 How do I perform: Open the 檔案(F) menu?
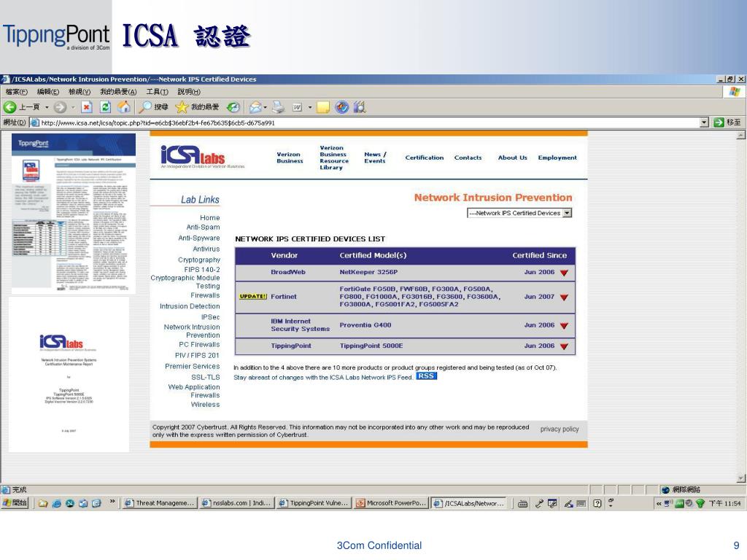[16, 92]
